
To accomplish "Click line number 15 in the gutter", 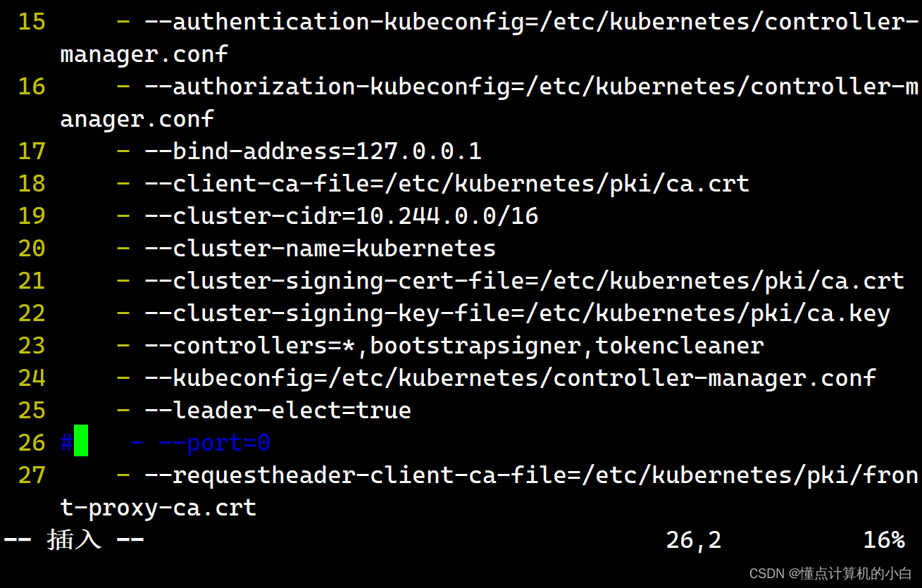I will (x=32, y=23).
